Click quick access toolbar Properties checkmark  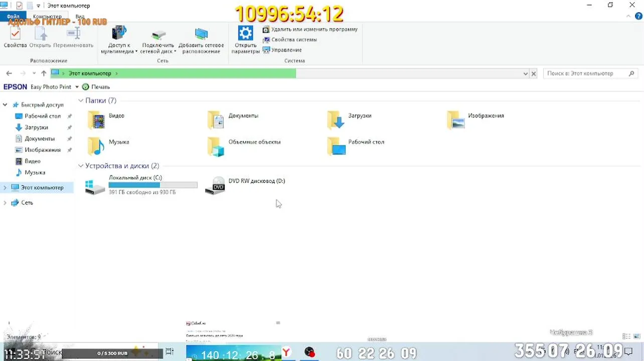[x=19, y=6]
